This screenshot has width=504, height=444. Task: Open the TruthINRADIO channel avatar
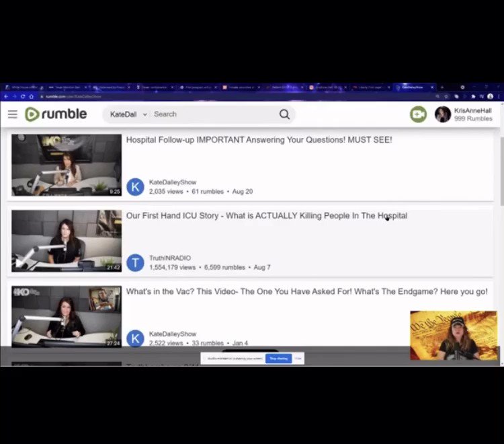pos(135,263)
